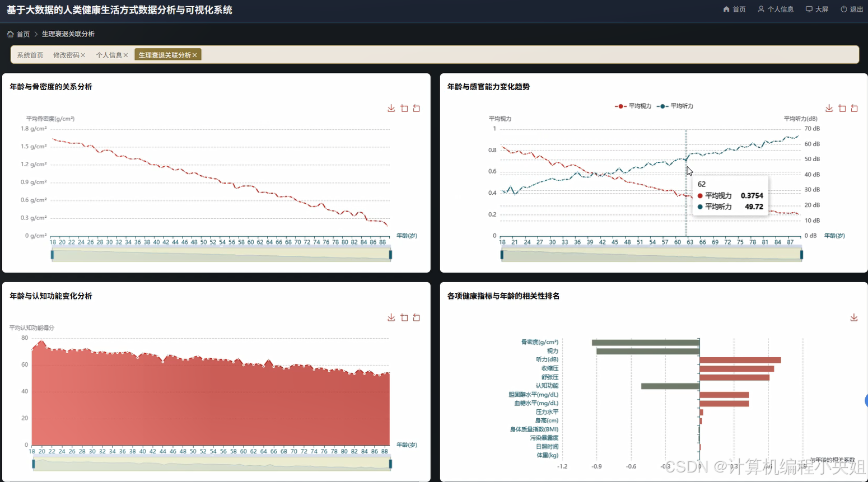Switch to the 修改密码 tab
868x482 pixels.
point(66,55)
